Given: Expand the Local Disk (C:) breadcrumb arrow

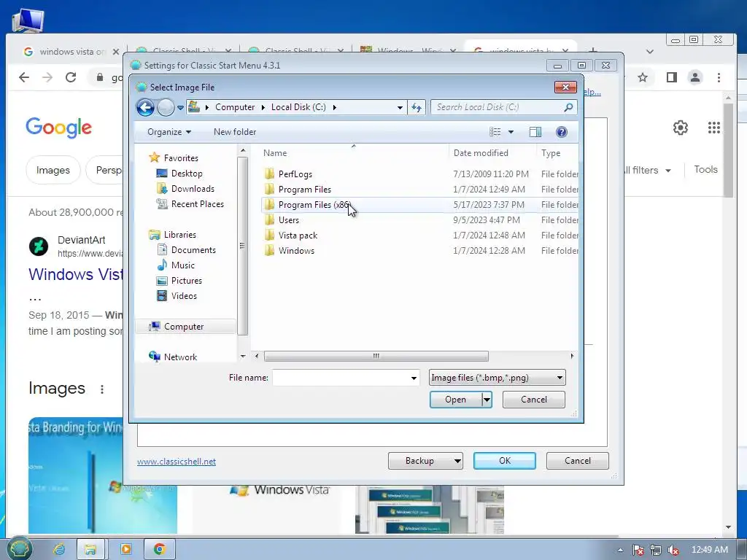Looking at the screenshot, I should pyautogui.click(x=334, y=108).
